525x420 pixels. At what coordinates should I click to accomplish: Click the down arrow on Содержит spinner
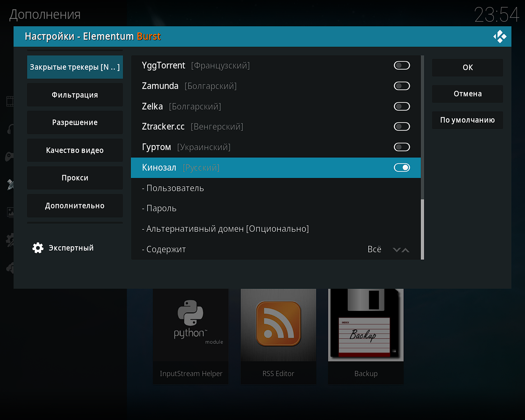397,250
